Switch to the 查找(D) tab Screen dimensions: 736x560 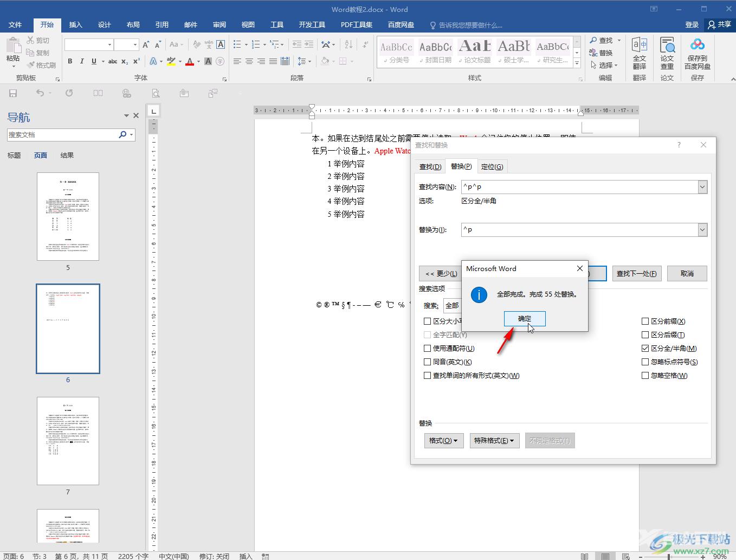coord(430,166)
